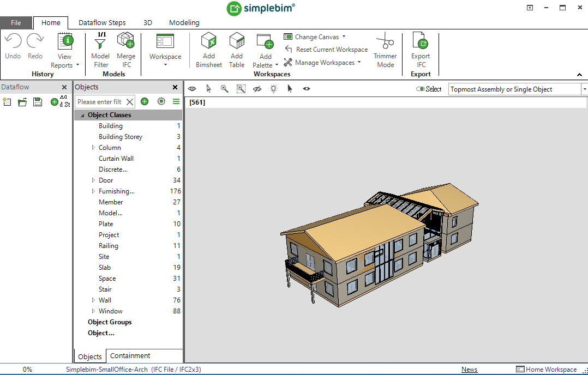Open a dataflow using the folder icon
Image resolution: width=588 pixels, height=375 pixels.
coord(22,102)
